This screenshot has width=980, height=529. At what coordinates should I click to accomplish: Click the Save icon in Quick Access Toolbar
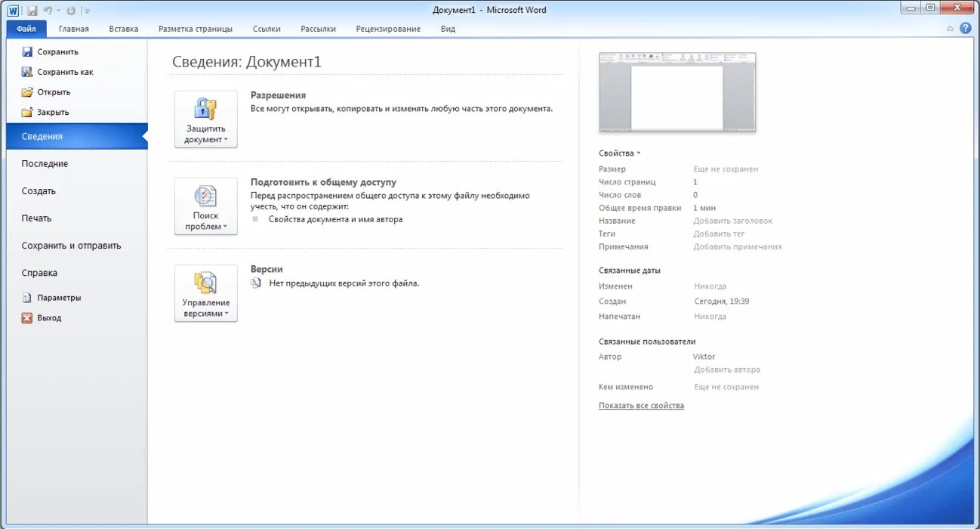point(32,11)
